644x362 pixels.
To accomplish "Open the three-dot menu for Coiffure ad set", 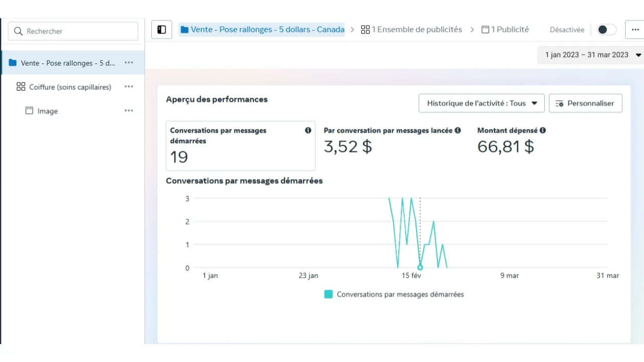I will (x=129, y=87).
